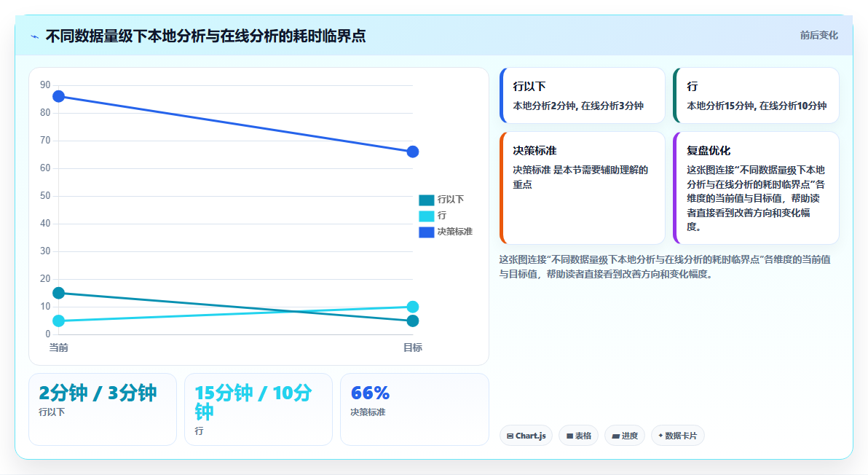Viewport: 868px width, 475px height.
Task: Select the 66% stat card
Action: tap(414, 409)
